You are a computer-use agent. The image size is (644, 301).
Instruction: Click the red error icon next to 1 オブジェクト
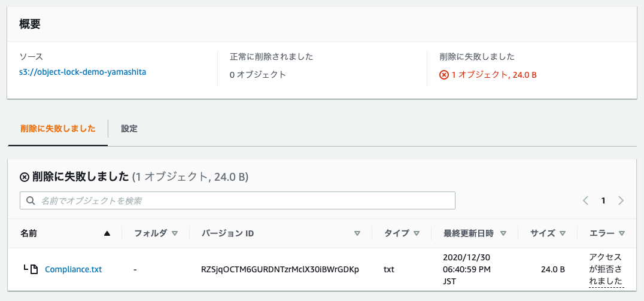pyautogui.click(x=444, y=75)
